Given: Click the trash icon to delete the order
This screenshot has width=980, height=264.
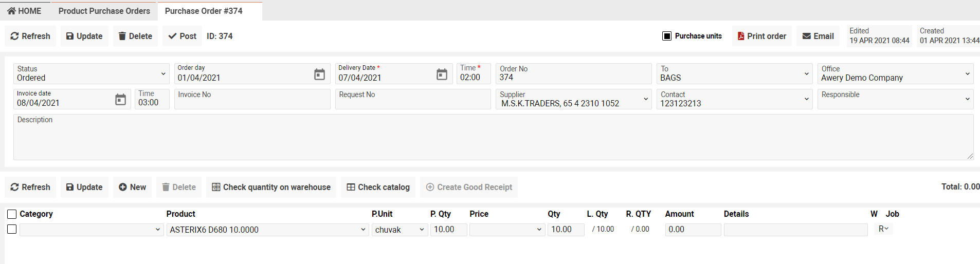Looking at the screenshot, I should pyautogui.click(x=122, y=36).
